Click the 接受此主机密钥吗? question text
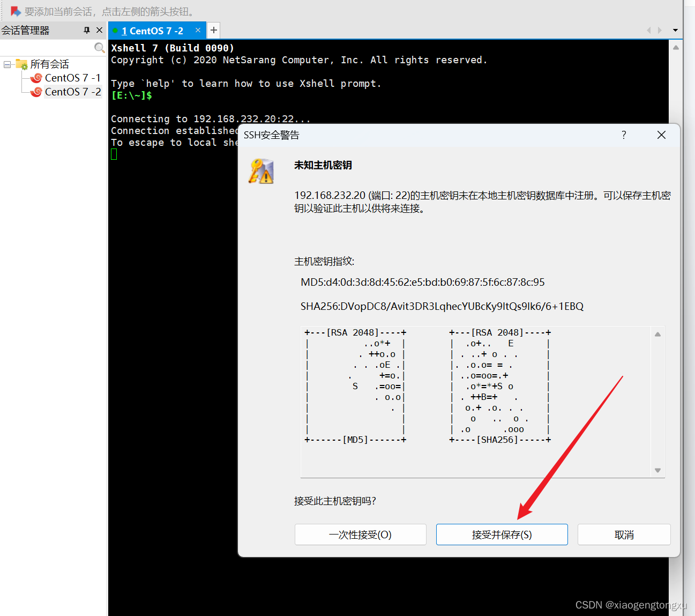Image resolution: width=695 pixels, height=616 pixels. [x=335, y=501]
